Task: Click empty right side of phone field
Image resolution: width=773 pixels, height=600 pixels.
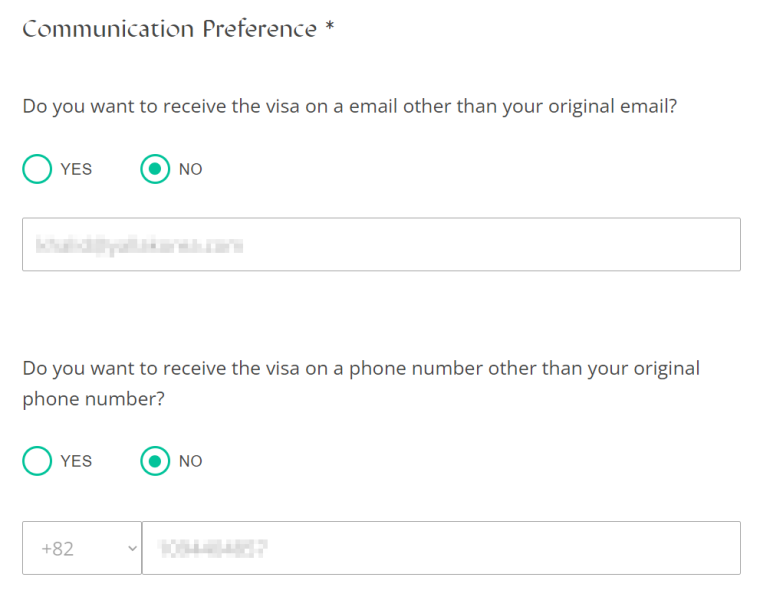Action: coord(542,548)
